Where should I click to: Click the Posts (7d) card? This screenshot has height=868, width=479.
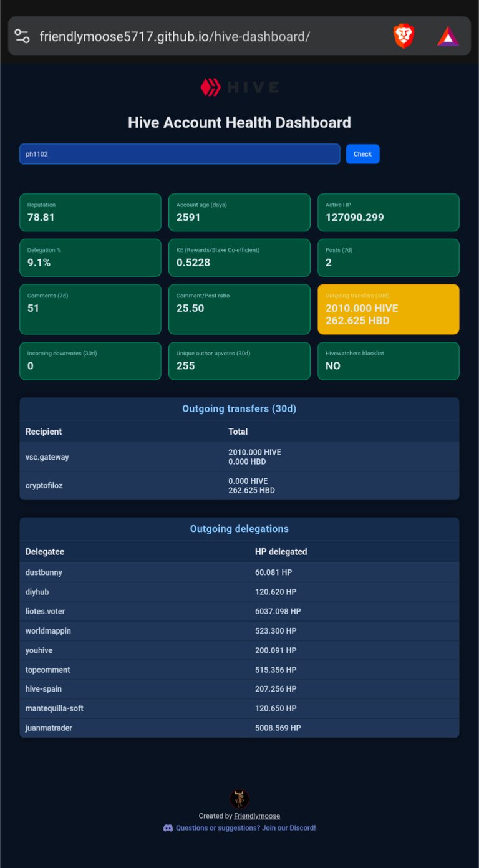389,258
